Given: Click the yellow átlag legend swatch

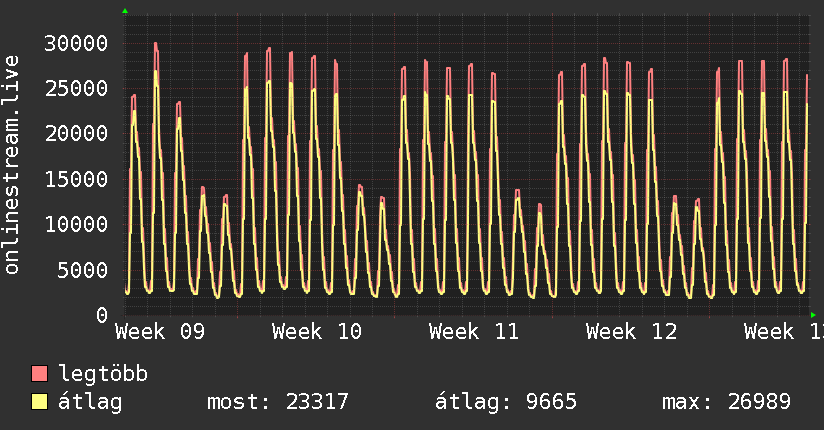Looking at the screenshot, I should [39, 402].
